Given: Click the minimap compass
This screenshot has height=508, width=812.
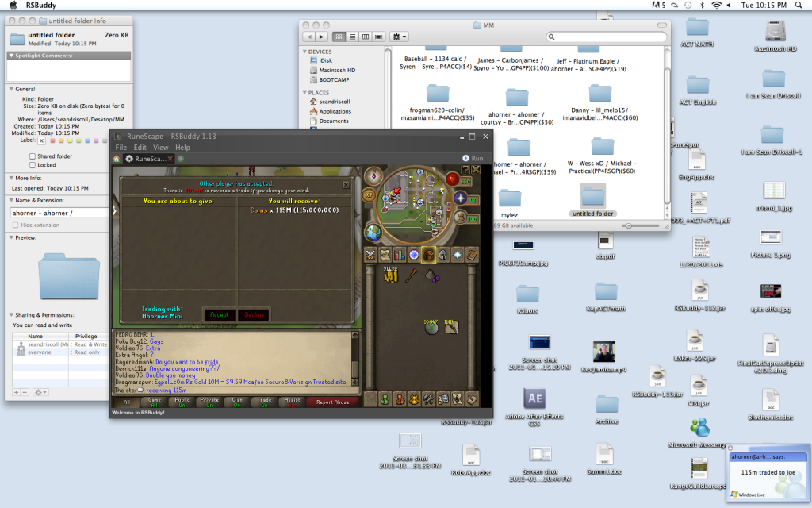Looking at the screenshot, I should click(373, 176).
